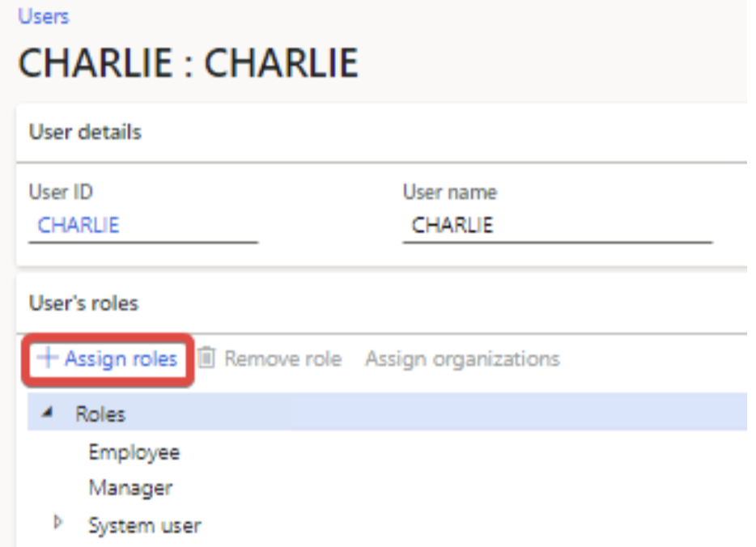Select the Employee role
Screen dimensions: 756x547
click(x=134, y=452)
